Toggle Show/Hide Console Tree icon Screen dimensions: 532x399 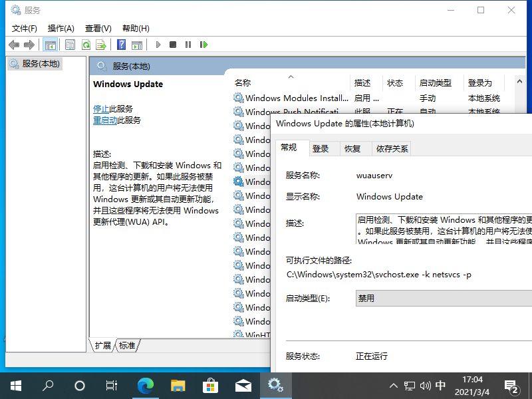pyautogui.click(x=50, y=45)
